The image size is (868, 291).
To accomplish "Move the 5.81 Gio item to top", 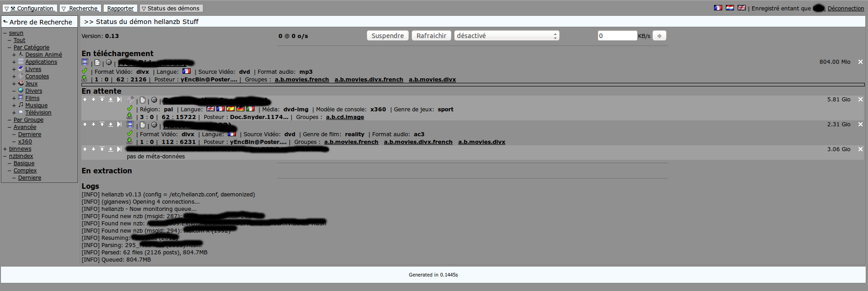I will coord(102,100).
